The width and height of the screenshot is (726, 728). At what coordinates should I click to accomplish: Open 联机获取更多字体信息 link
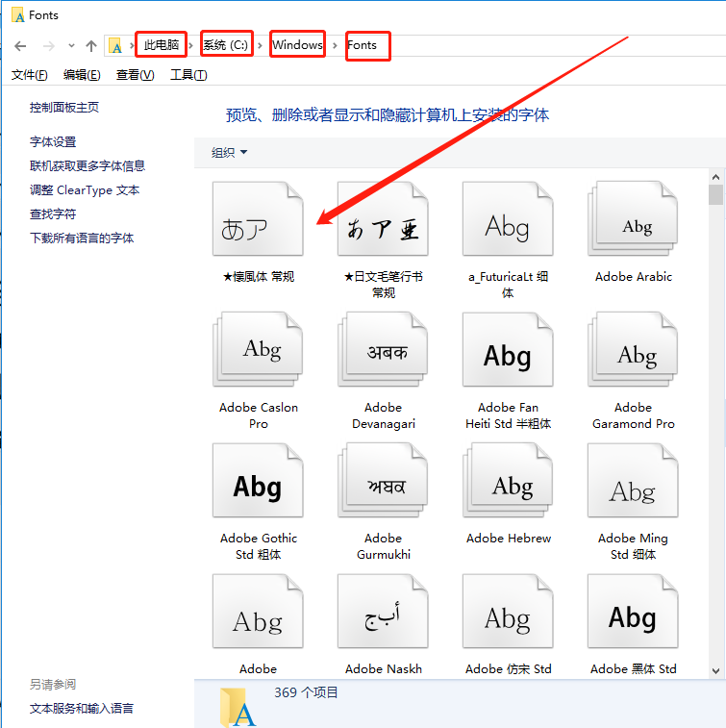[88, 165]
